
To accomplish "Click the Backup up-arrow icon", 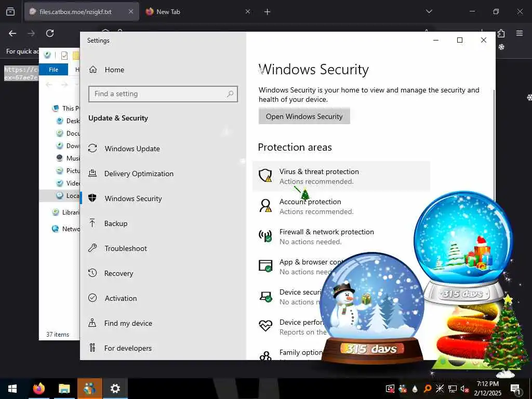I will pos(92,223).
